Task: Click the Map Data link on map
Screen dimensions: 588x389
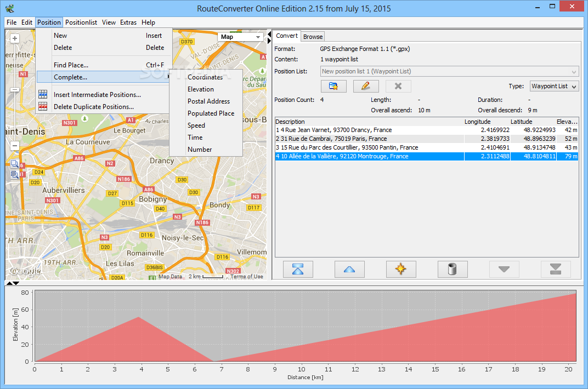Action: [x=170, y=277]
